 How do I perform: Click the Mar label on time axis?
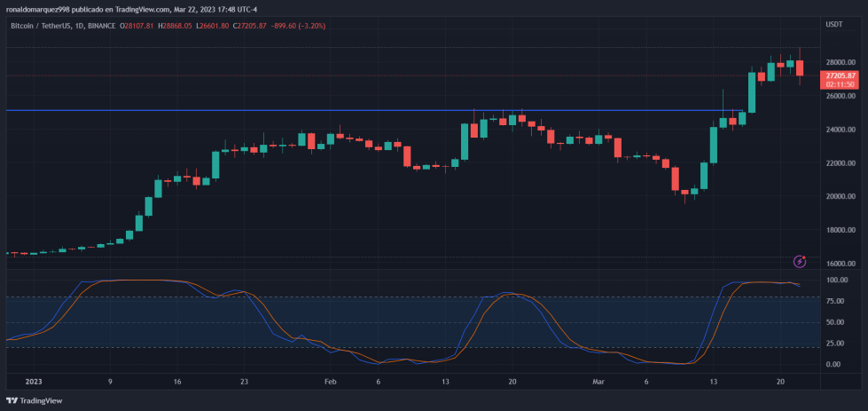pos(598,381)
